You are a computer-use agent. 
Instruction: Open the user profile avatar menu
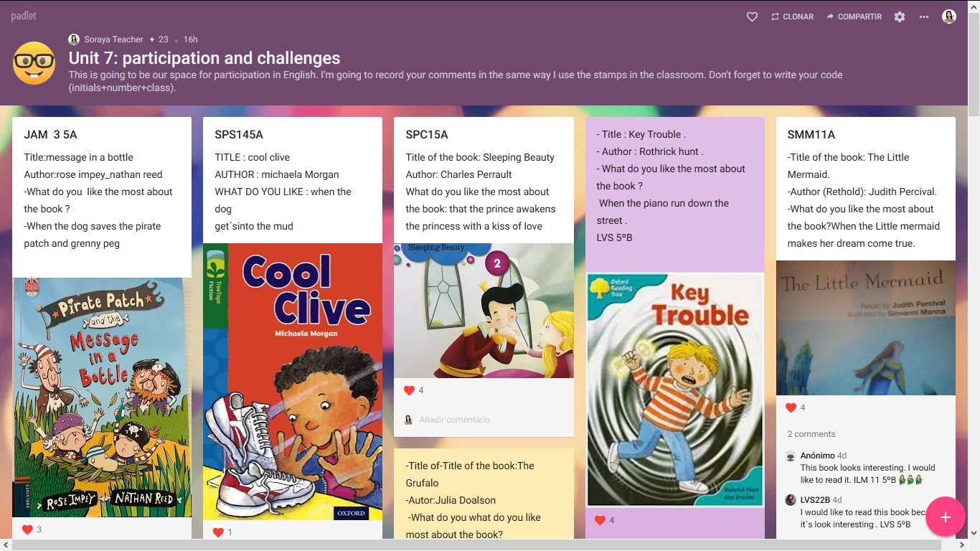(x=949, y=17)
